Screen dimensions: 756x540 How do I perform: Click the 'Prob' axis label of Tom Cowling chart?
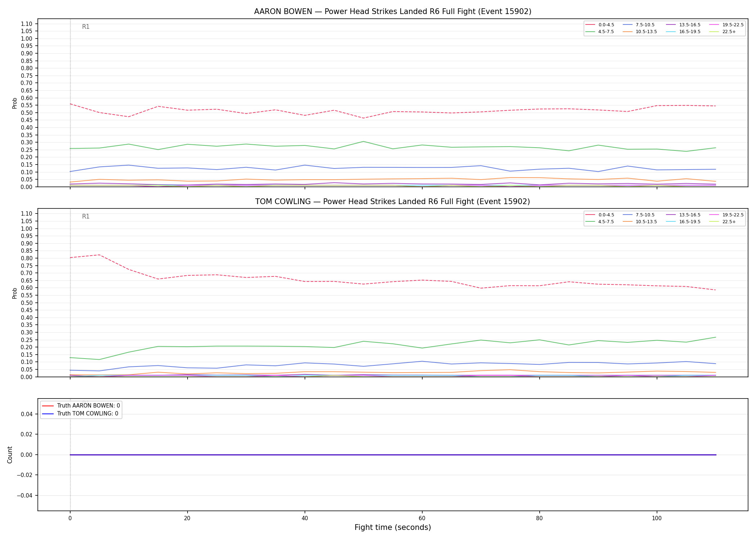[15, 293]
